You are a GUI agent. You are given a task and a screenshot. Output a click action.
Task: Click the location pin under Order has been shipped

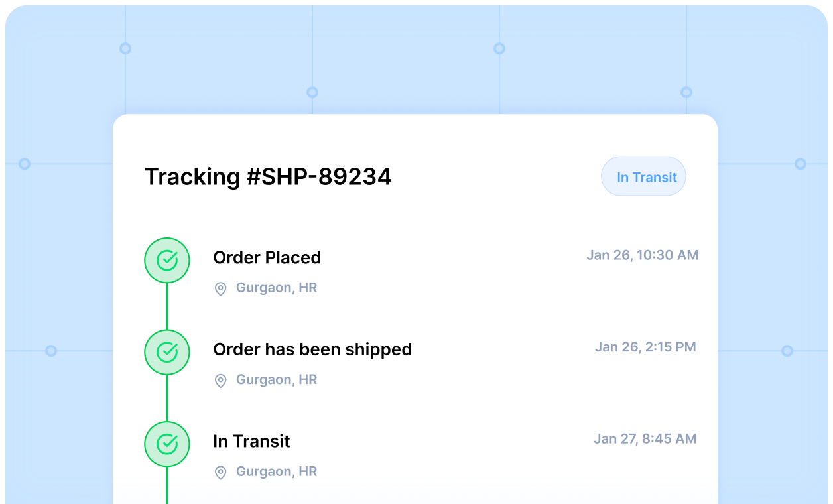coord(220,380)
